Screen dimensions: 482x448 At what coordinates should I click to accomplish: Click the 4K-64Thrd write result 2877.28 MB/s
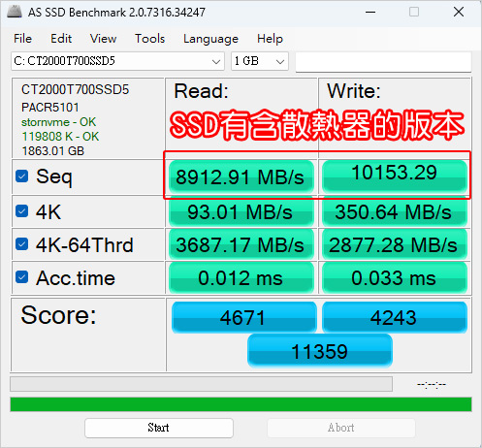click(395, 244)
